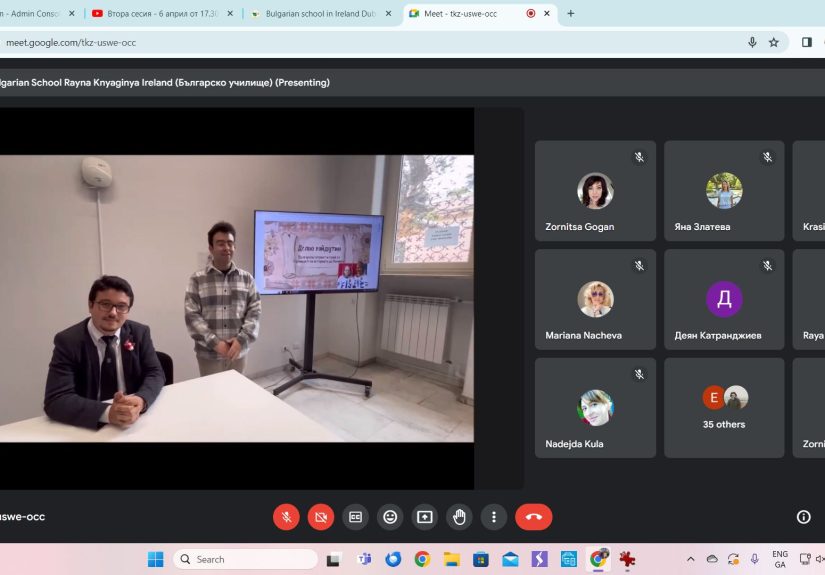Turn on the camera in Meet
The width and height of the screenshot is (825, 575).
tap(321, 517)
